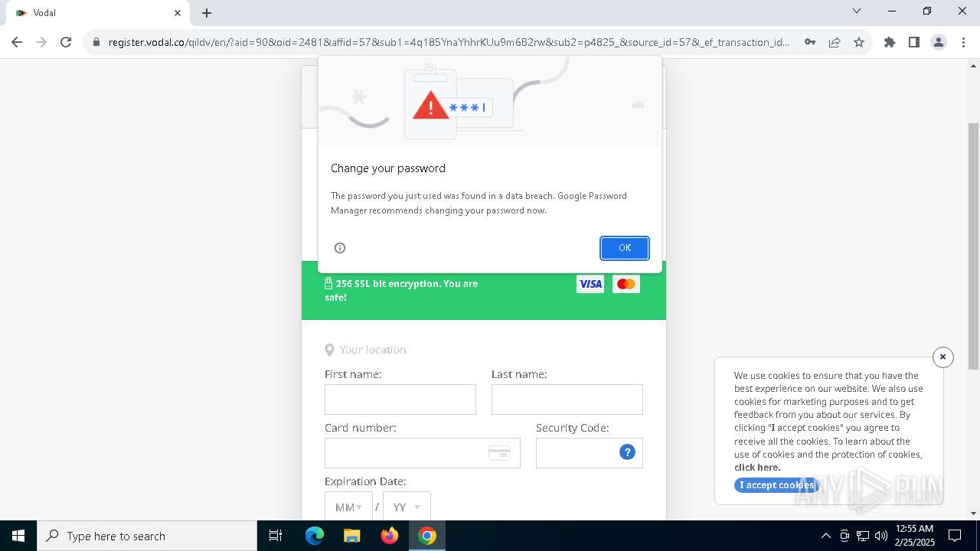
Task: Click Chrome icon on taskbar
Action: click(x=427, y=536)
